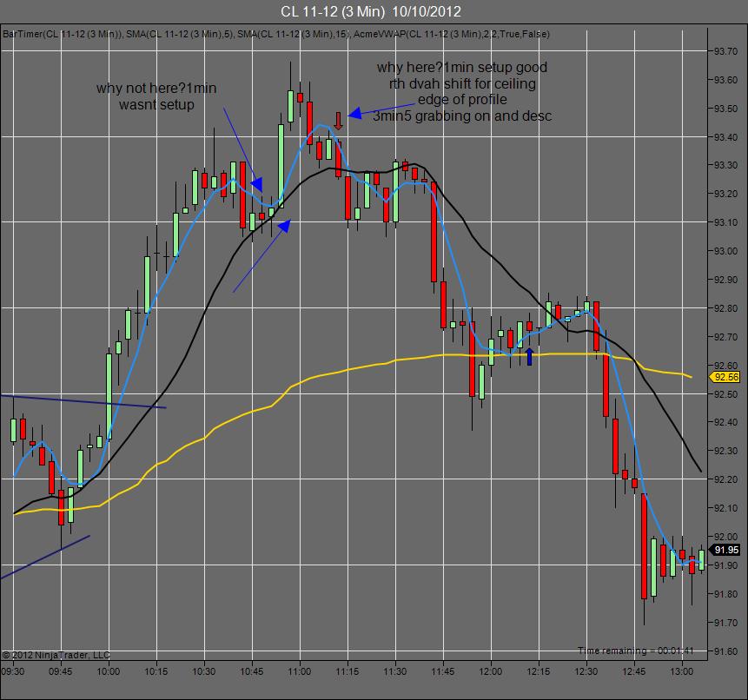Click the 12:30 time axis label
This screenshot has width=748, height=700.
point(586,671)
